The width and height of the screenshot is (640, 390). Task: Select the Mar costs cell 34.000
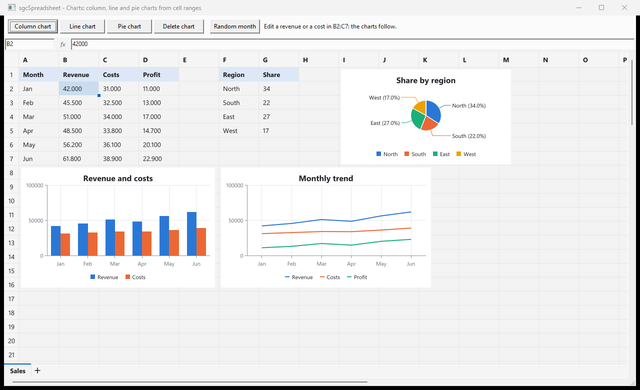118,117
